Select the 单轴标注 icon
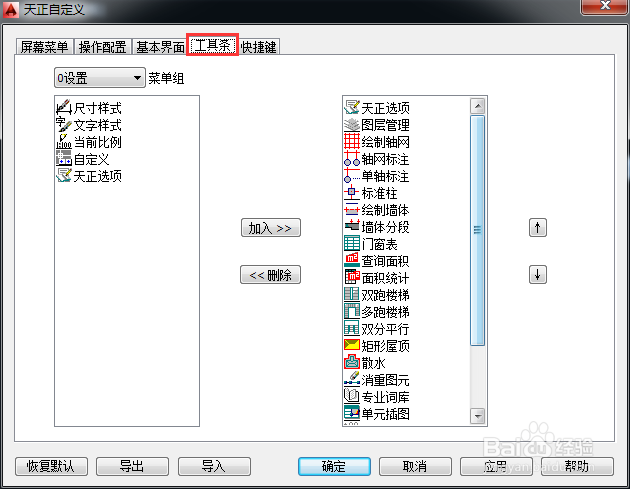The width and height of the screenshot is (630, 489). [352, 176]
